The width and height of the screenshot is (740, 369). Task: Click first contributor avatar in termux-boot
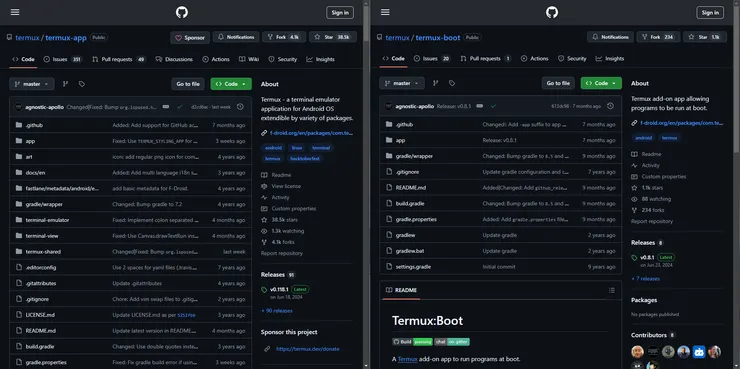638,352
